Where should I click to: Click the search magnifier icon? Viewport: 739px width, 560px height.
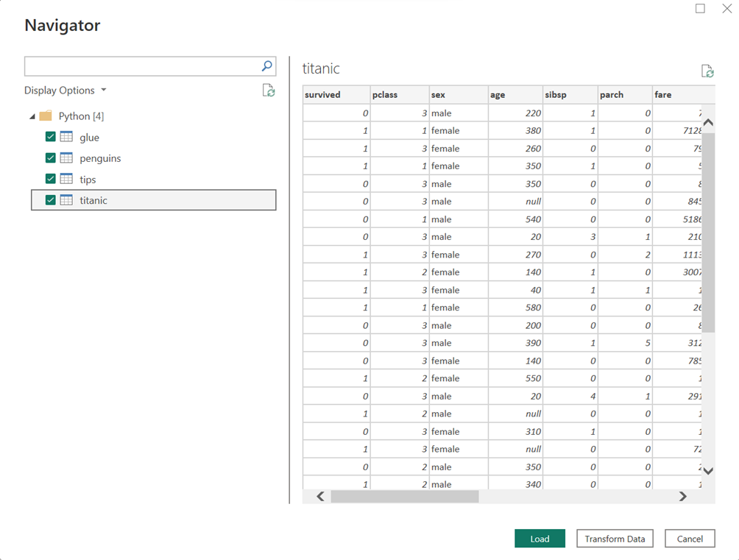(x=266, y=66)
